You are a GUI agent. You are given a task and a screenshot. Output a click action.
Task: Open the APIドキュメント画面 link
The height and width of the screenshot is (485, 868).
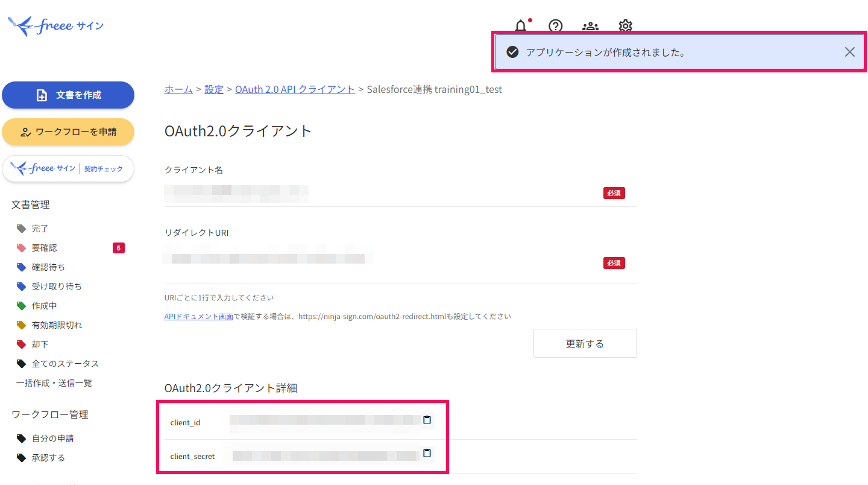tap(199, 316)
